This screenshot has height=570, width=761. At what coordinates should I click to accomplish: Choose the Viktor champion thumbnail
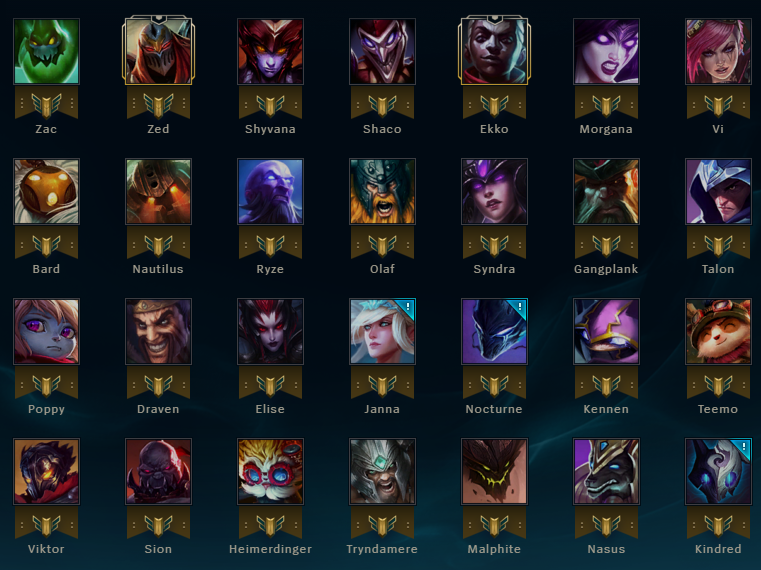(x=46, y=471)
